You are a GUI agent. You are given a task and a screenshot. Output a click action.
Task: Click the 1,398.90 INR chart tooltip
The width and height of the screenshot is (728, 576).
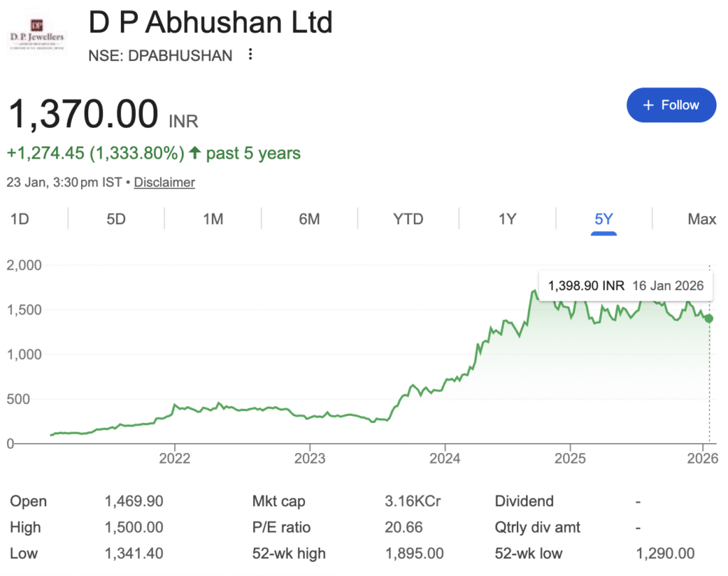click(625, 286)
